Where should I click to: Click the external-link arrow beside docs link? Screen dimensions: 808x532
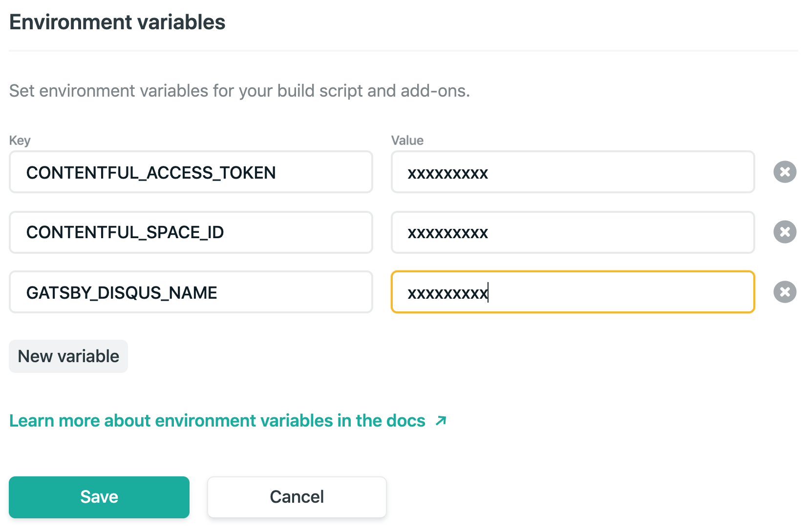[441, 421]
